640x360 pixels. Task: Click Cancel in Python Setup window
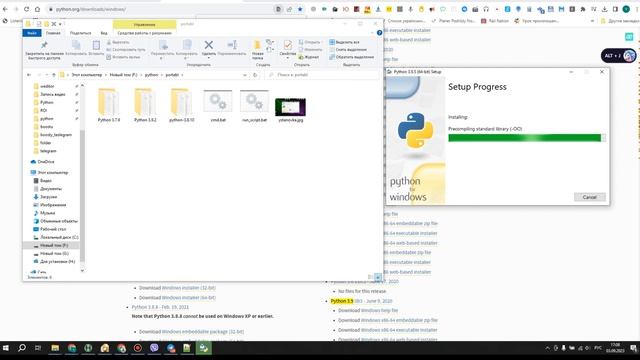coord(589,197)
